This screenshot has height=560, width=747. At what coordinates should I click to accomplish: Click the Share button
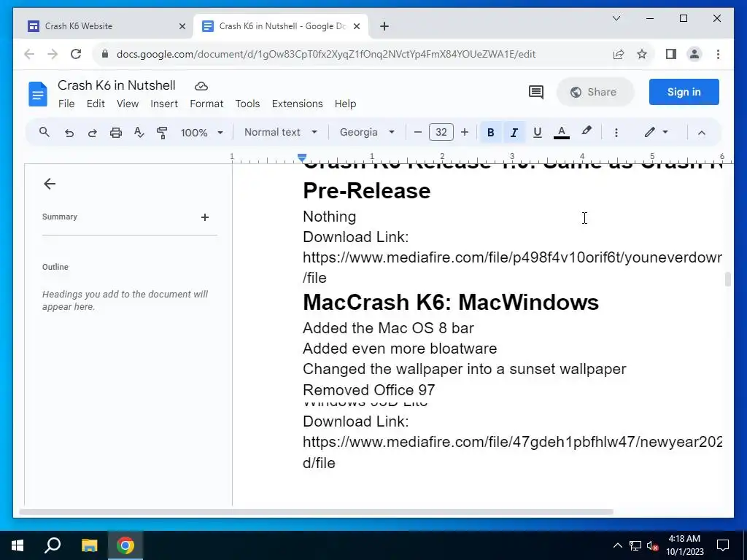[x=595, y=92]
